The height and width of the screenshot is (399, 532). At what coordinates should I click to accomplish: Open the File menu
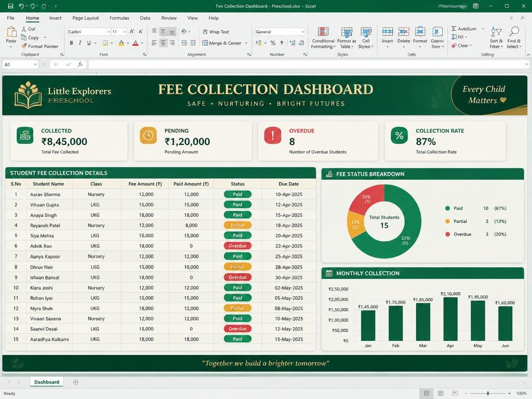click(10, 18)
